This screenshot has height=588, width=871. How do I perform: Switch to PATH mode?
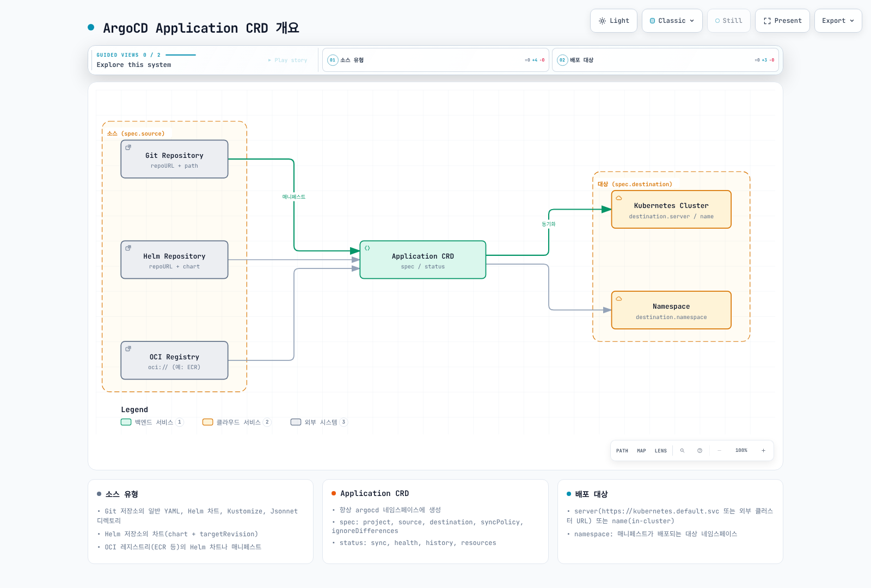622,451
